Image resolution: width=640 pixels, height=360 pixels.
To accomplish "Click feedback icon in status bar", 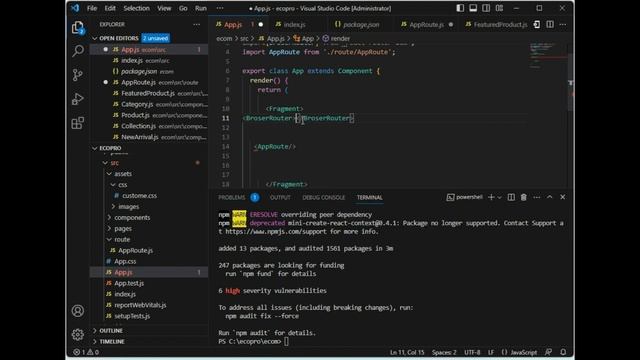I will [549, 352].
